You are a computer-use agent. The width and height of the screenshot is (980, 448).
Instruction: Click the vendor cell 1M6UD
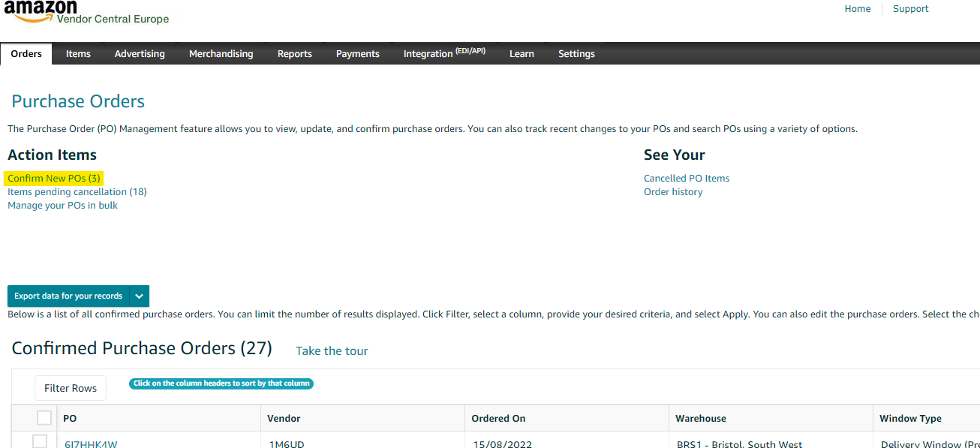click(287, 443)
